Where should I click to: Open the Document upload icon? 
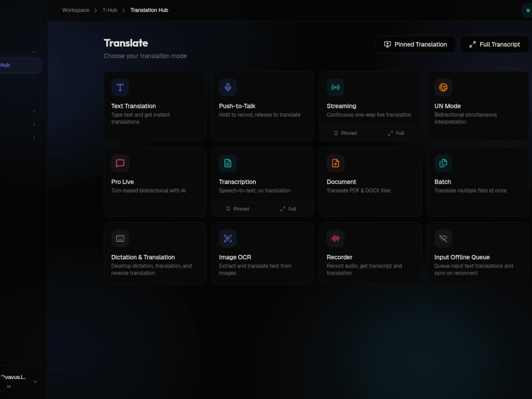tap(335, 163)
